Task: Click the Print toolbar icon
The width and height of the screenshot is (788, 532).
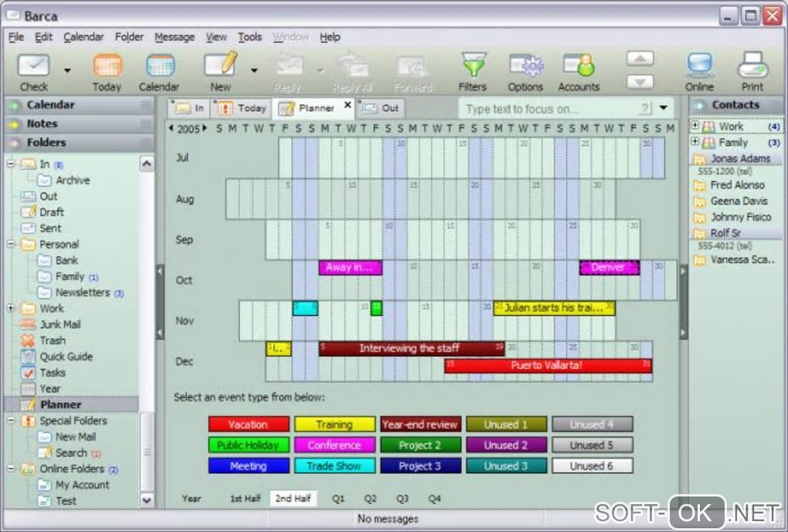Action: click(752, 66)
